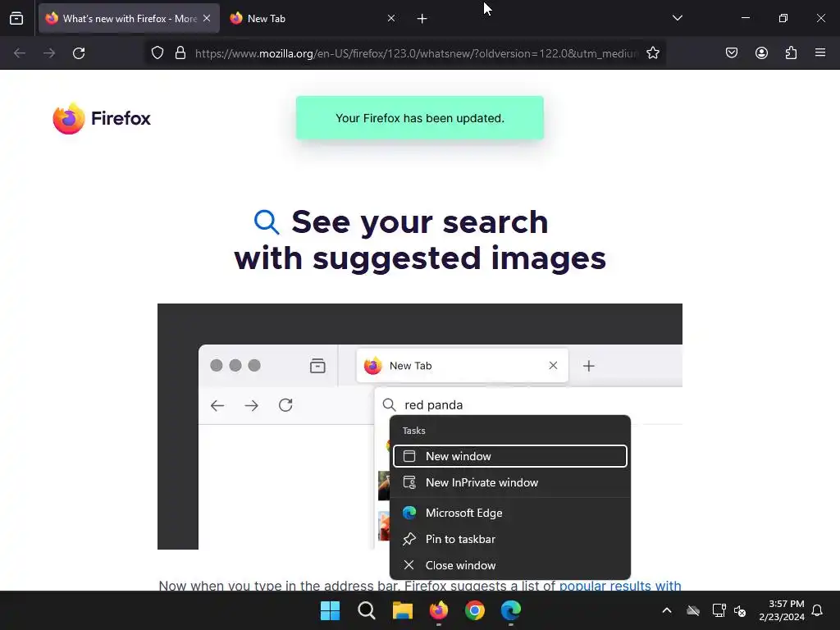This screenshot has height=630, width=840.
Task: Click the Microsoft Edge taskbar icon
Action: tap(510, 610)
